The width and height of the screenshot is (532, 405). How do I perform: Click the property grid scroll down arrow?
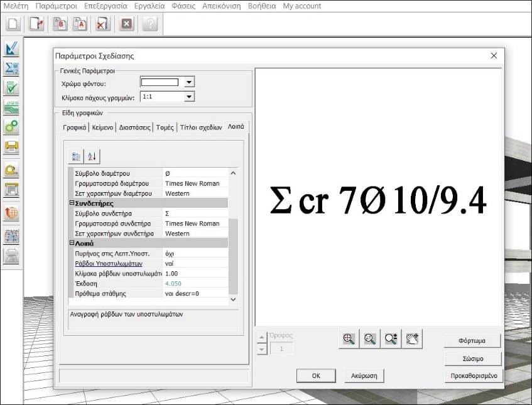233,299
